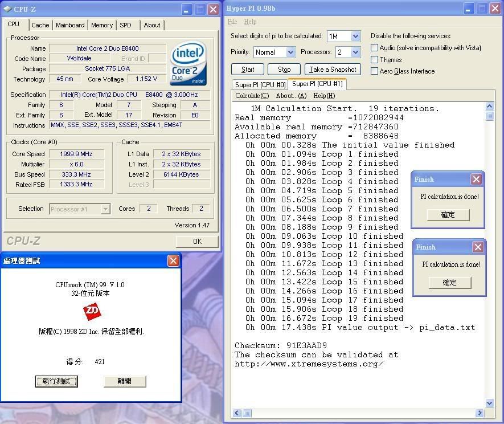Click the horizontal scrollbar thumb in log
504x424 pixels.
click(x=247, y=413)
